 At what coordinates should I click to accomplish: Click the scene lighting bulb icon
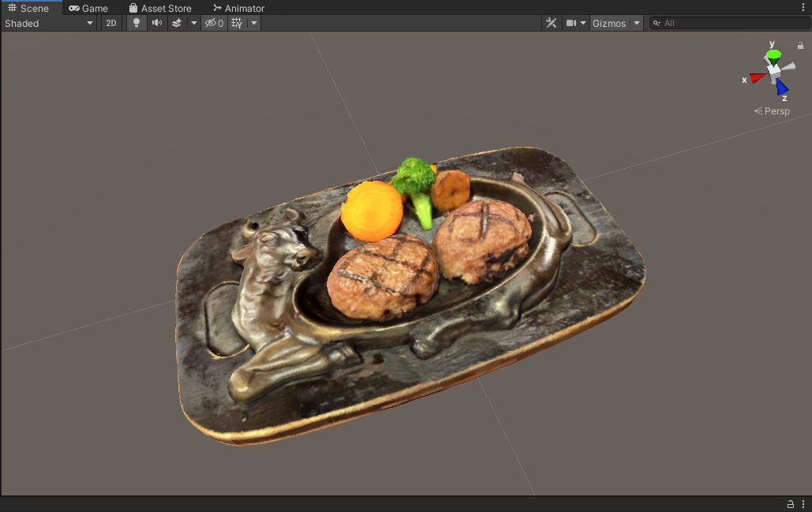[x=136, y=23]
